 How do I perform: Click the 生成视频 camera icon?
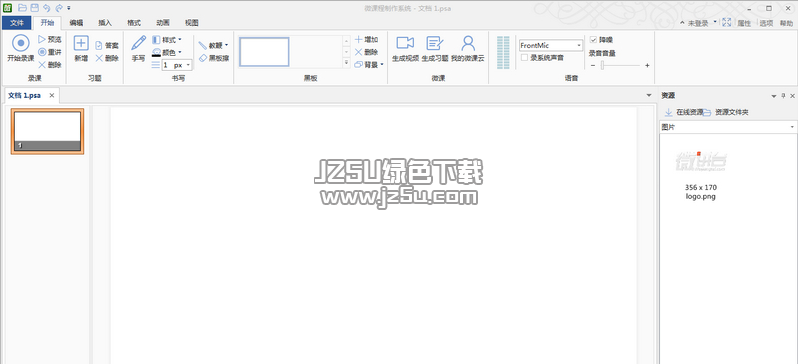405,43
